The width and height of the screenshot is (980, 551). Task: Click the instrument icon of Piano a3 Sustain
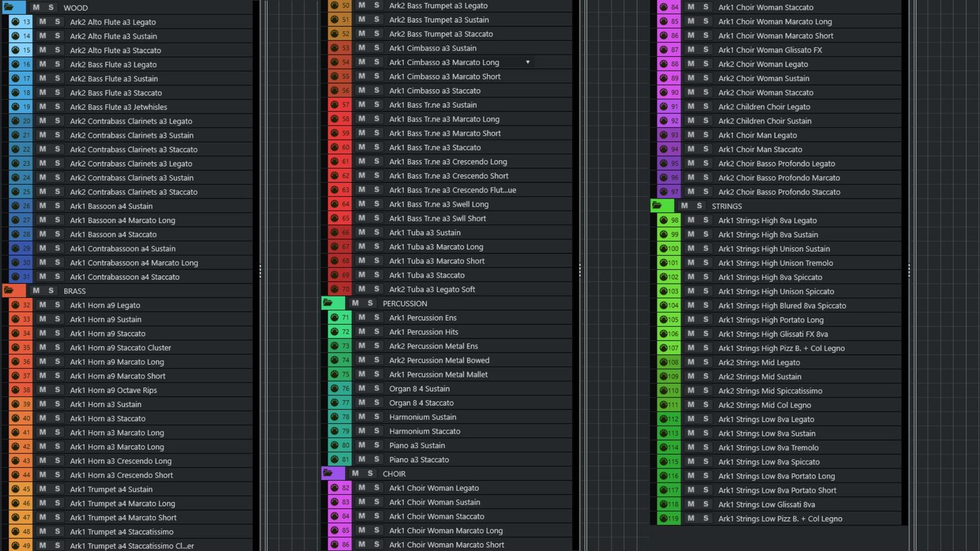pyautogui.click(x=335, y=445)
